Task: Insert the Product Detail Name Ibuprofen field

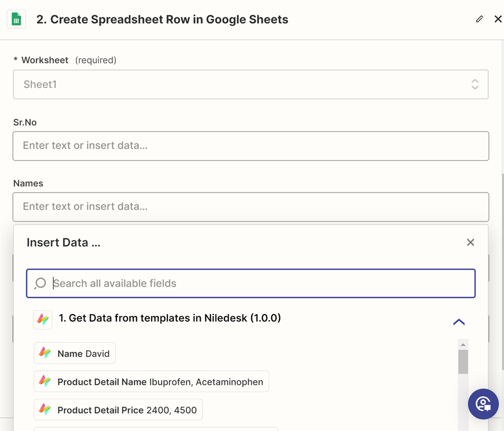Action: click(151, 381)
